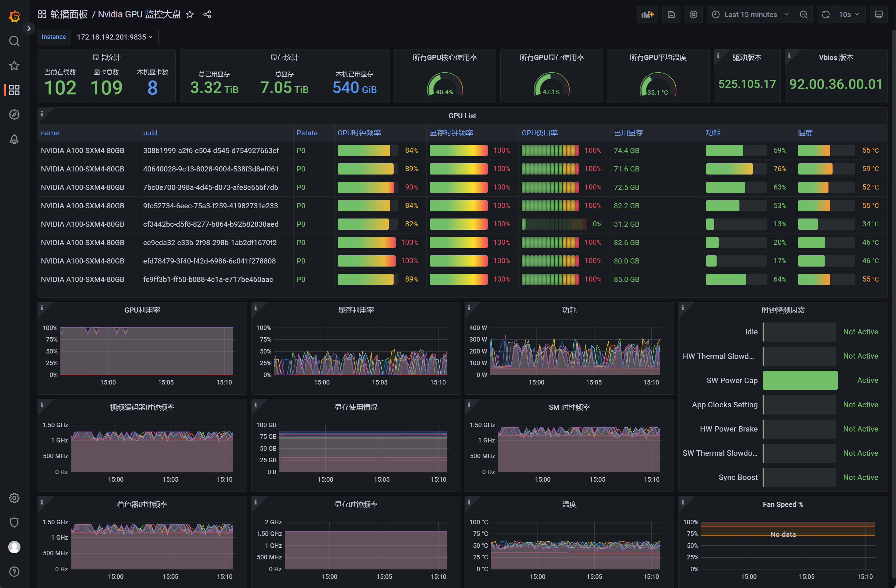The width and height of the screenshot is (896, 588).
Task: Open the Instance 172.18.192.201:9835 dropdown
Action: [115, 37]
